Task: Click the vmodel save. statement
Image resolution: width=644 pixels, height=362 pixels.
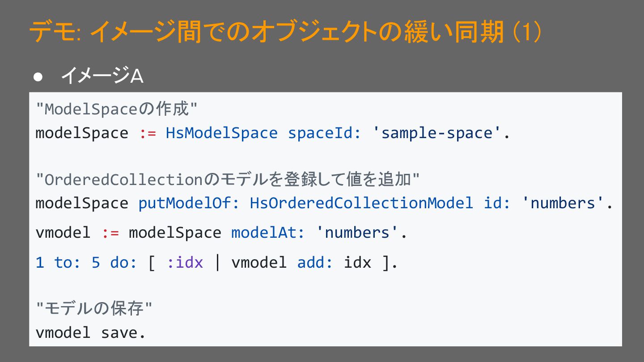Action: (x=91, y=333)
